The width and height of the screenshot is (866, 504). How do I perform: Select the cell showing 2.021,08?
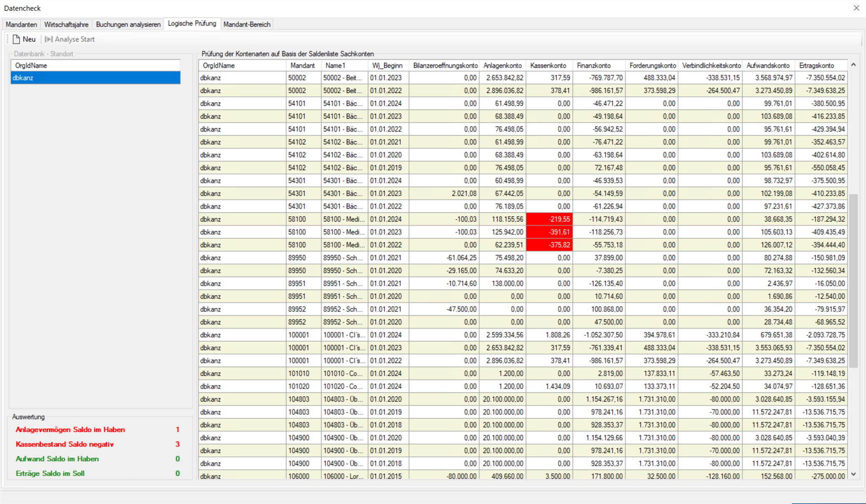(x=444, y=193)
